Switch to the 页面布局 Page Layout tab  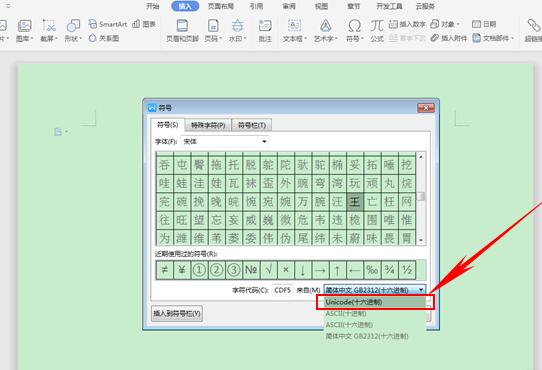pyautogui.click(x=221, y=6)
